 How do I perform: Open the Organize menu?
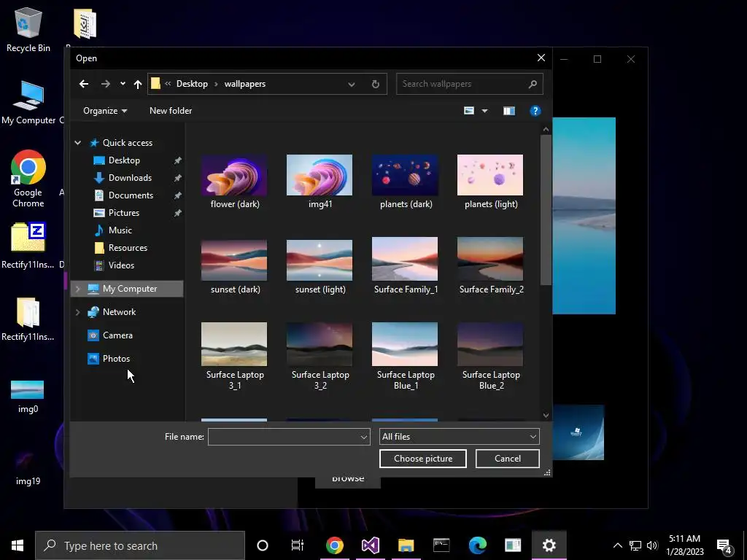[x=105, y=111]
